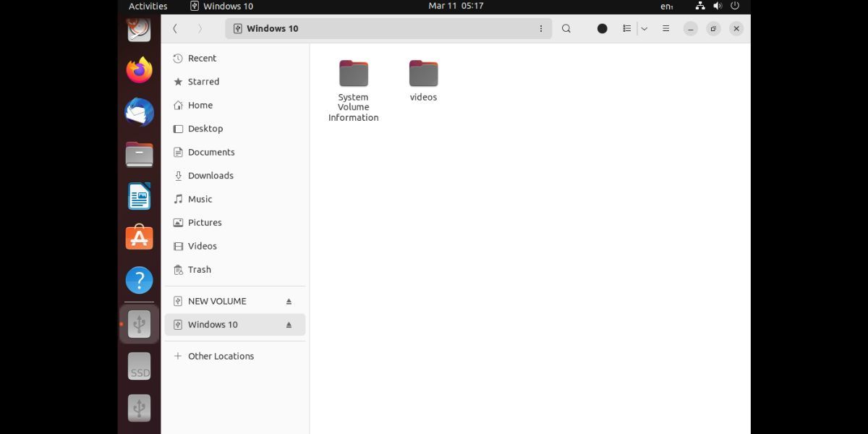Switch to list view in Files
The image size is (868, 434).
coord(626,29)
